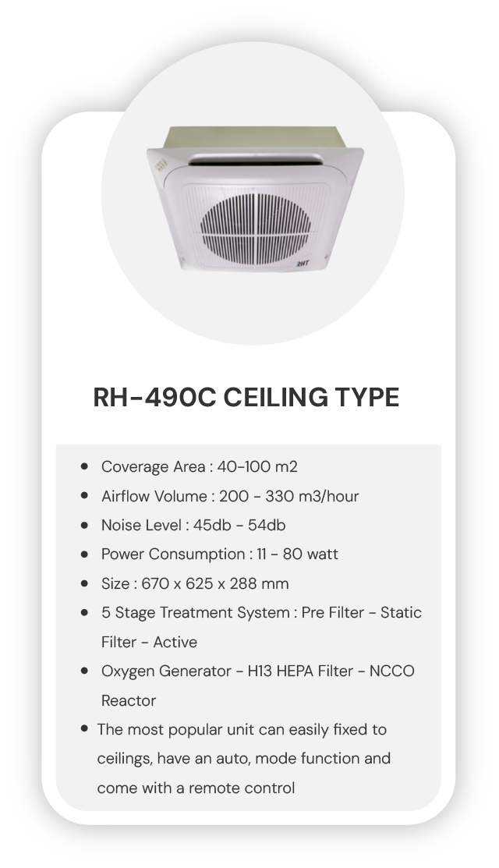Image resolution: width=499 pixels, height=868 pixels.
Task: Click the bullet beside Power Consumption
Action: 84,554
